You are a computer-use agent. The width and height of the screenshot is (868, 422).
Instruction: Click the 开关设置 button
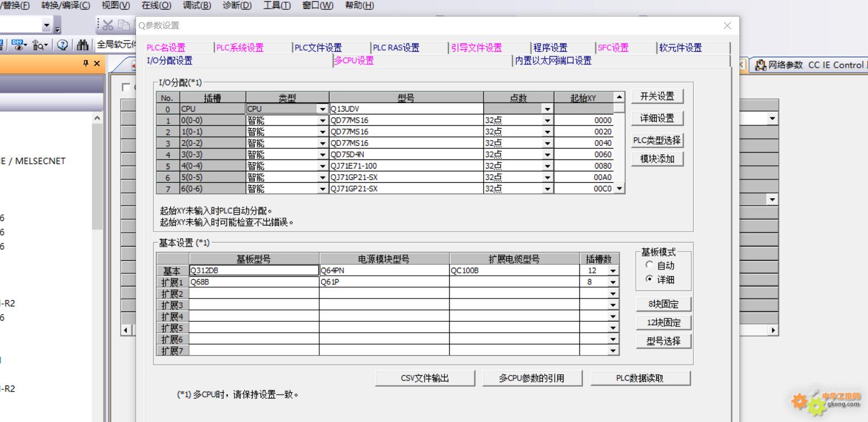tap(657, 97)
